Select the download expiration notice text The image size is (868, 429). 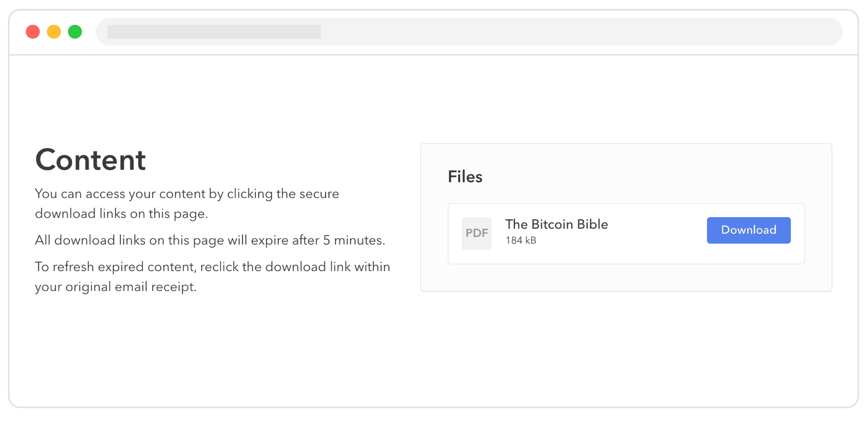click(210, 240)
